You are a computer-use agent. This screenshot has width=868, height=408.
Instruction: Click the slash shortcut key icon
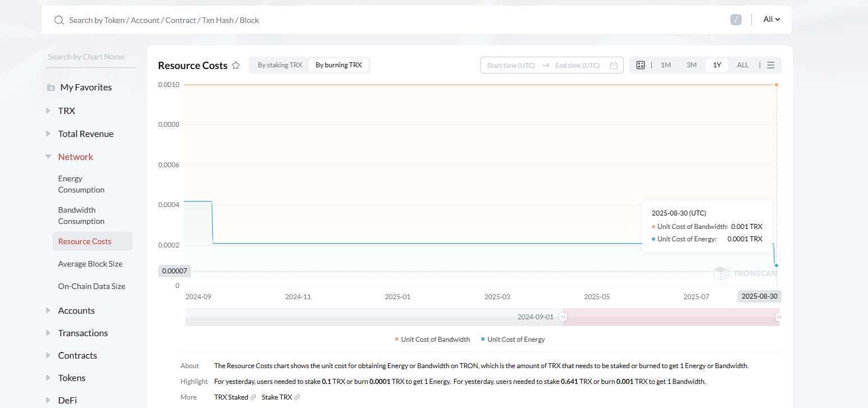tap(735, 20)
